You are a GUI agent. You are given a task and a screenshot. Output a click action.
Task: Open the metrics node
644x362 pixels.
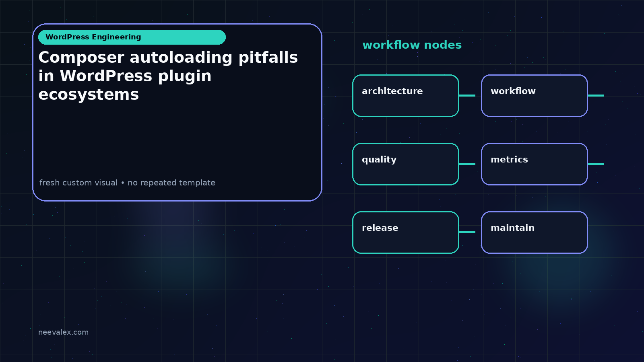point(535,164)
